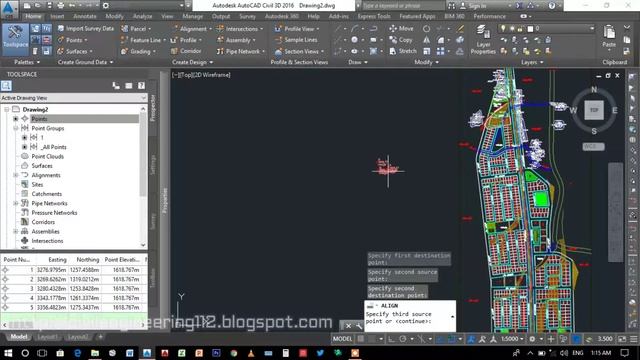Click the status bar Customization menu icon
The width and height of the screenshot is (640, 360).
[x=634, y=339]
